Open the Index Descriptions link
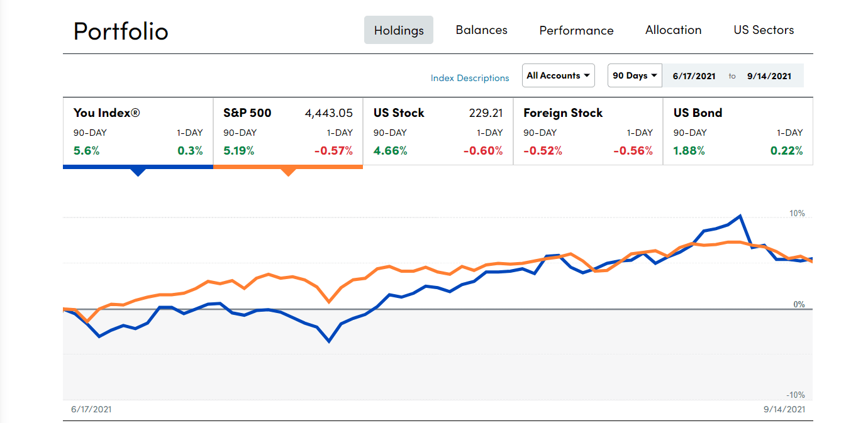 (x=470, y=77)
